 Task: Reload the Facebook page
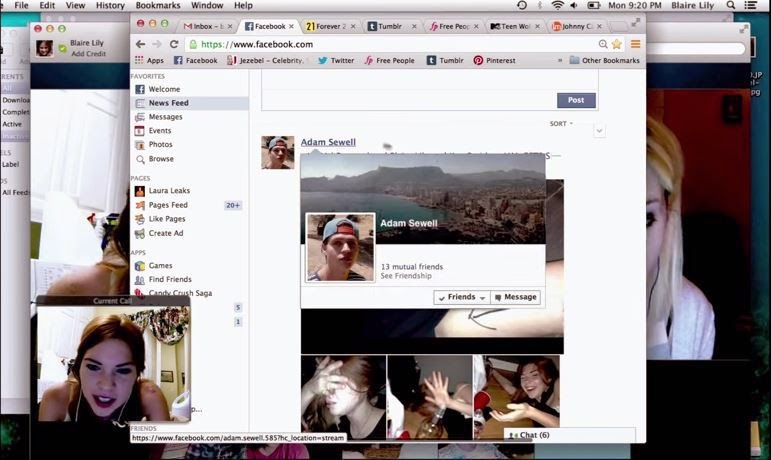tap(174, 44)
